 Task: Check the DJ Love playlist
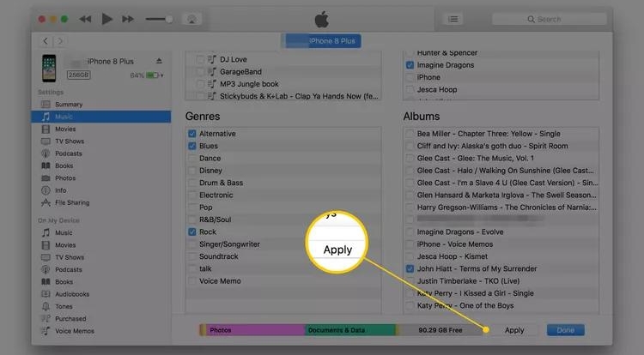pos(200,59)
